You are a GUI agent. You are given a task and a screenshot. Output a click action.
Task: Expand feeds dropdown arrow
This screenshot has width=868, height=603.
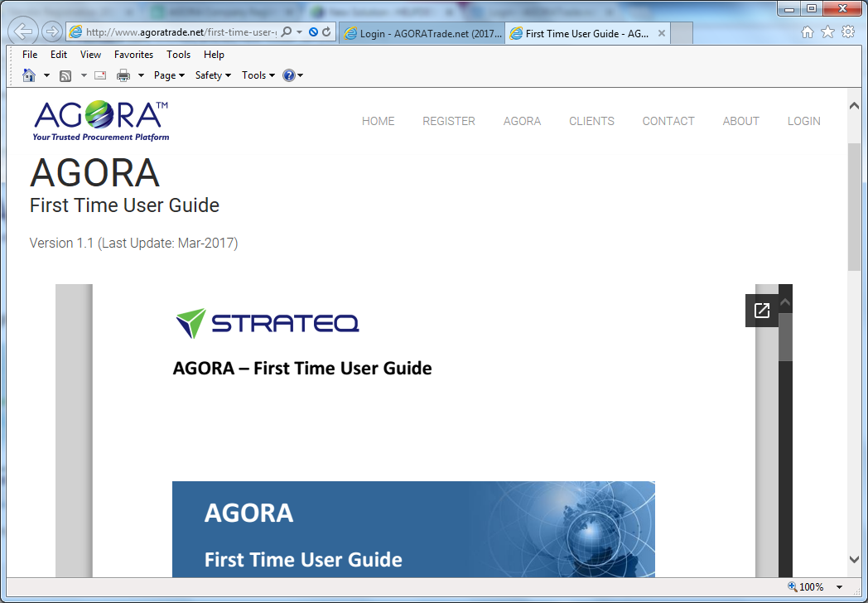coord(84,75)
